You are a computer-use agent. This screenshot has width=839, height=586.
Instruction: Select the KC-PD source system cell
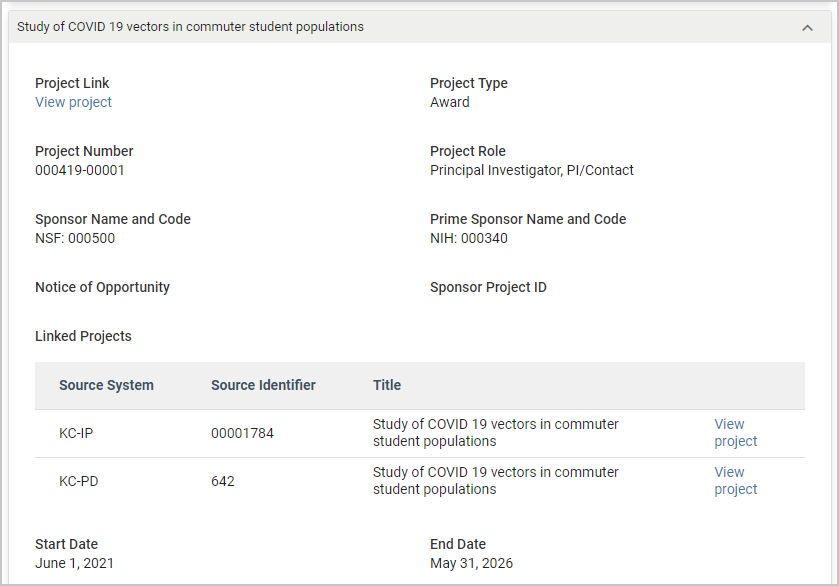point(78,481)
